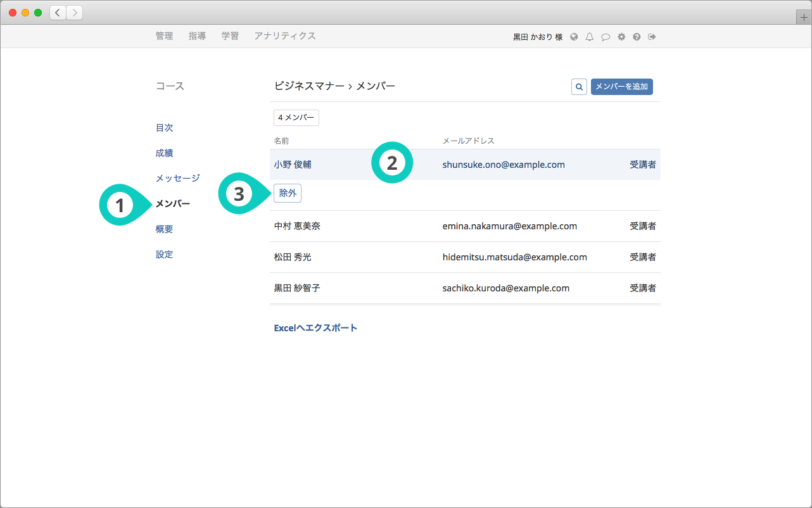Open the speech bubble messages icon
Viewport: 812px width, 508px height.
coord(606,37)
